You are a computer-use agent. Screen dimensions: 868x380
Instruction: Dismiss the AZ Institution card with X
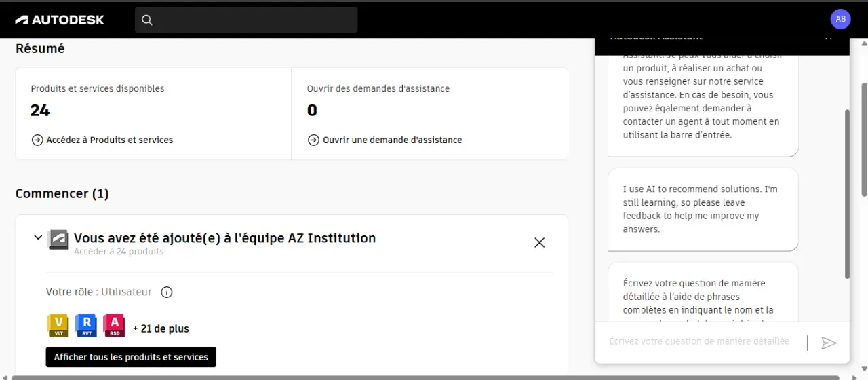click(540, 242)
